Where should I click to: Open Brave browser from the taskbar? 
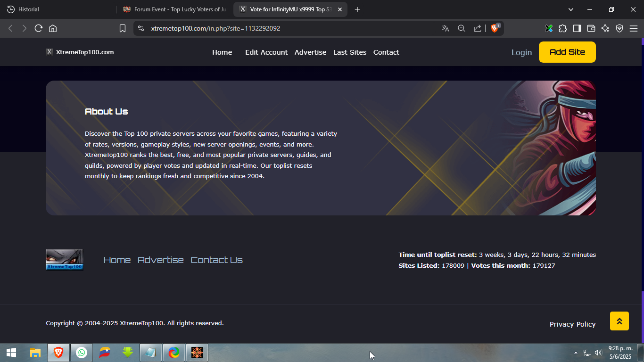point(58,353)
